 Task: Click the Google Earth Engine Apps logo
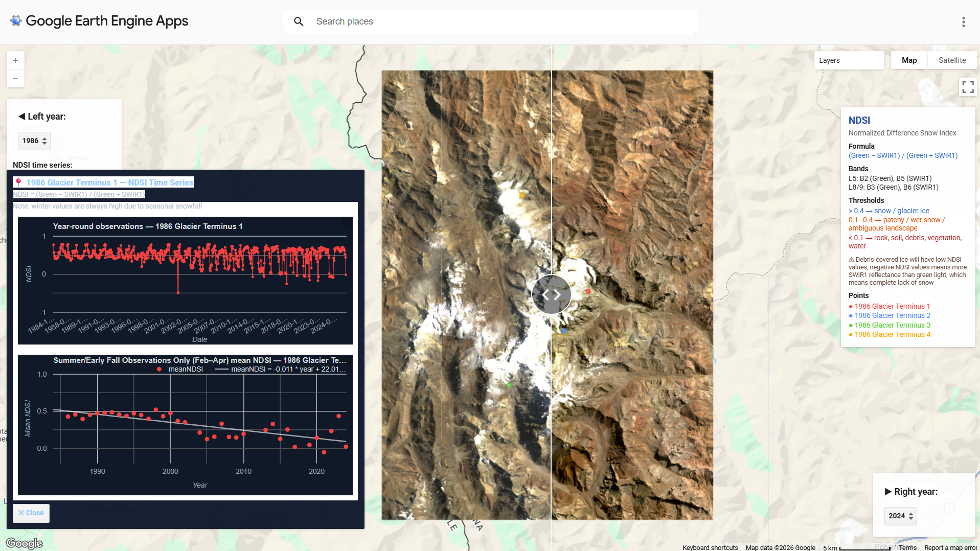(x=99, y=21)
